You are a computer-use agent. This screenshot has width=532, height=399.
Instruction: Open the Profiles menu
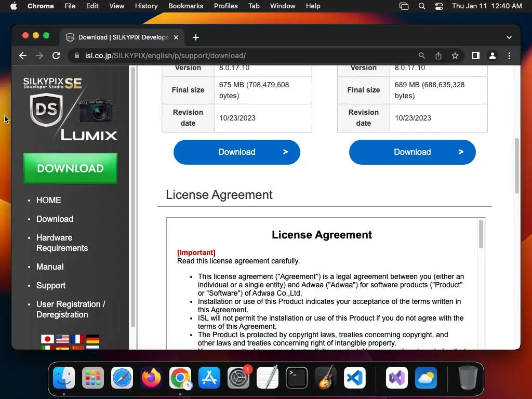pyautogui.click(x=225, y=6)
